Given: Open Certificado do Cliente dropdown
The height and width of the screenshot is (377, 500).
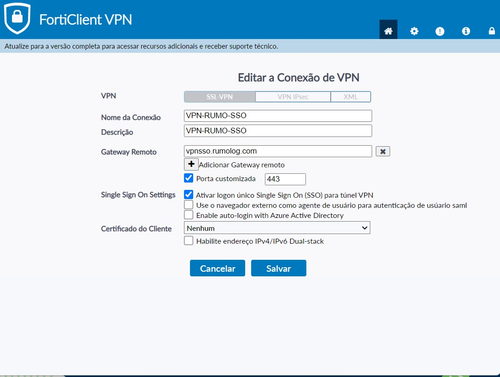Looking at the screenshot, I should (277, 228).
